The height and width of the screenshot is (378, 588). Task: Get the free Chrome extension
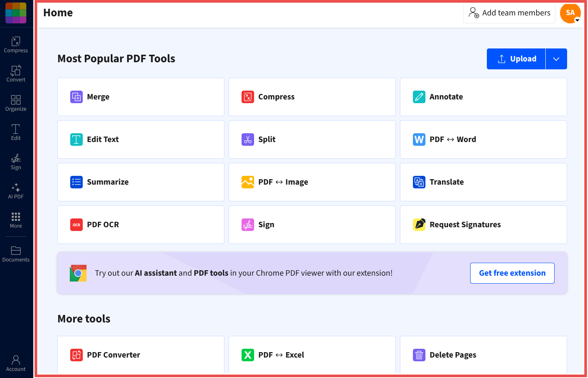[x=512, y=273]
